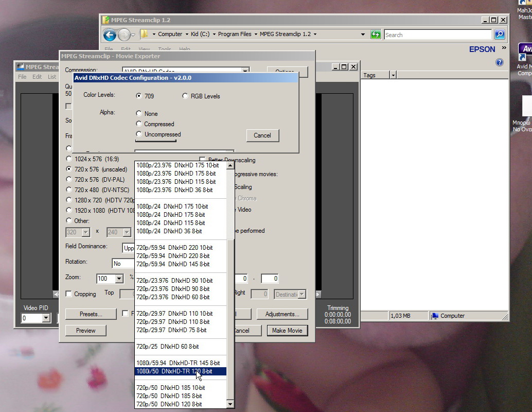Open File menu in MPEG Streamclip window
Viewport: 532px width, 412px height.
(22, 77)
